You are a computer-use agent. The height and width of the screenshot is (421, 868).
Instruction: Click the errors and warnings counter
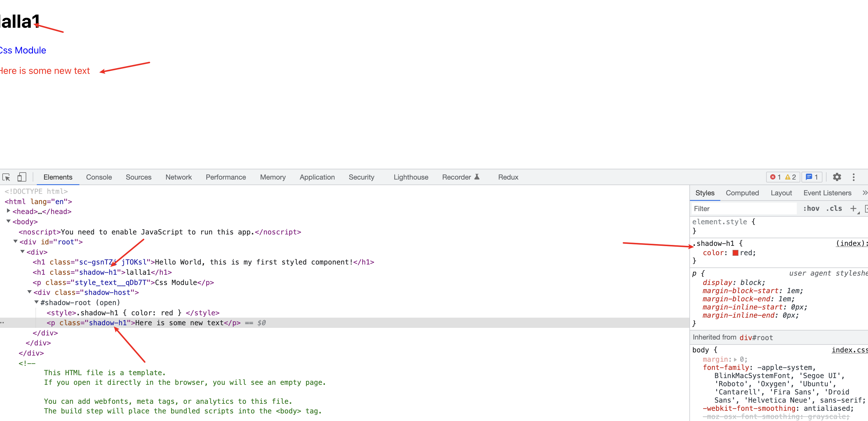click(783, 177)
